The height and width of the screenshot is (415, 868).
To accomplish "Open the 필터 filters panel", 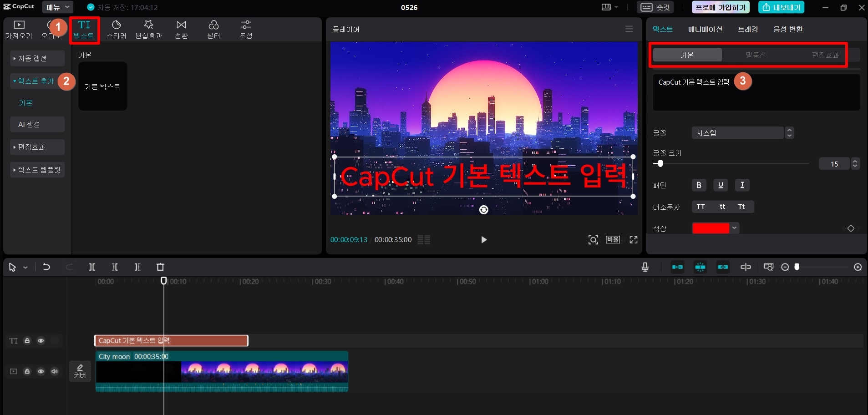I will (213, 30).
